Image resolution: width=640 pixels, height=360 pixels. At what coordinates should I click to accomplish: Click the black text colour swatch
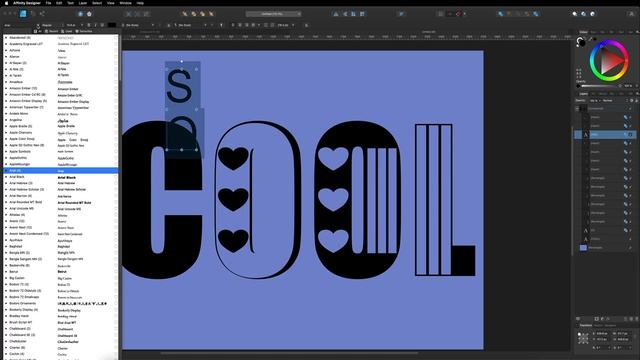(x=112, y=25)
